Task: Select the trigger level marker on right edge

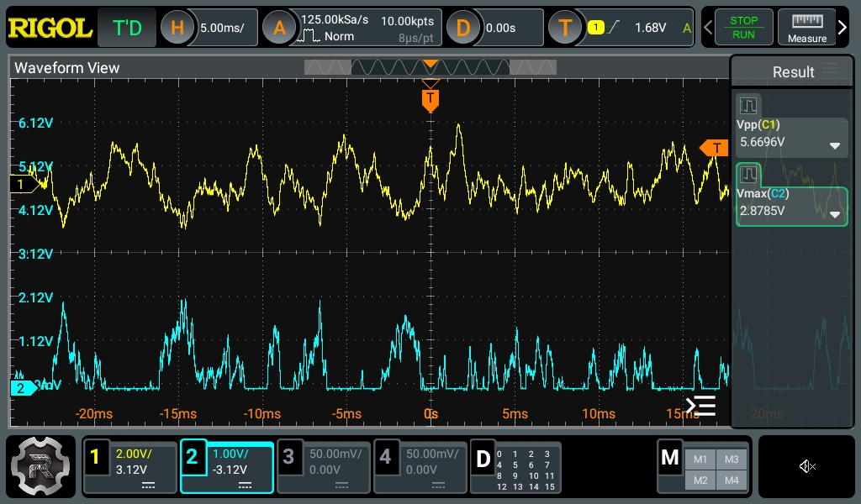Action: click(x=714, y=148)
